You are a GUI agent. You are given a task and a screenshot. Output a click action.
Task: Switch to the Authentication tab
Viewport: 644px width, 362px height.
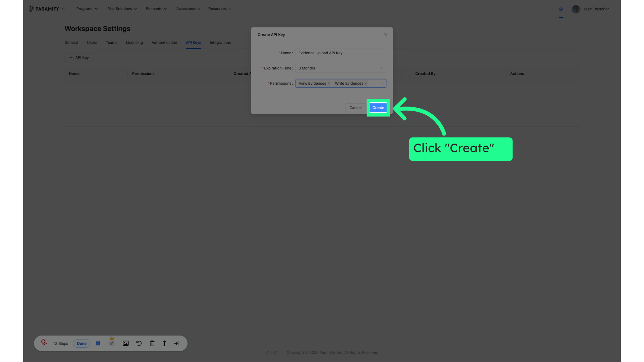coord(164,43)
